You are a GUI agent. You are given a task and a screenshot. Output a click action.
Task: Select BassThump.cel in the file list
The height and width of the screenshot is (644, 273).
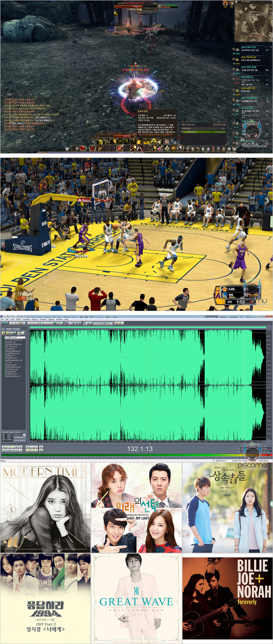pos(11,369)
